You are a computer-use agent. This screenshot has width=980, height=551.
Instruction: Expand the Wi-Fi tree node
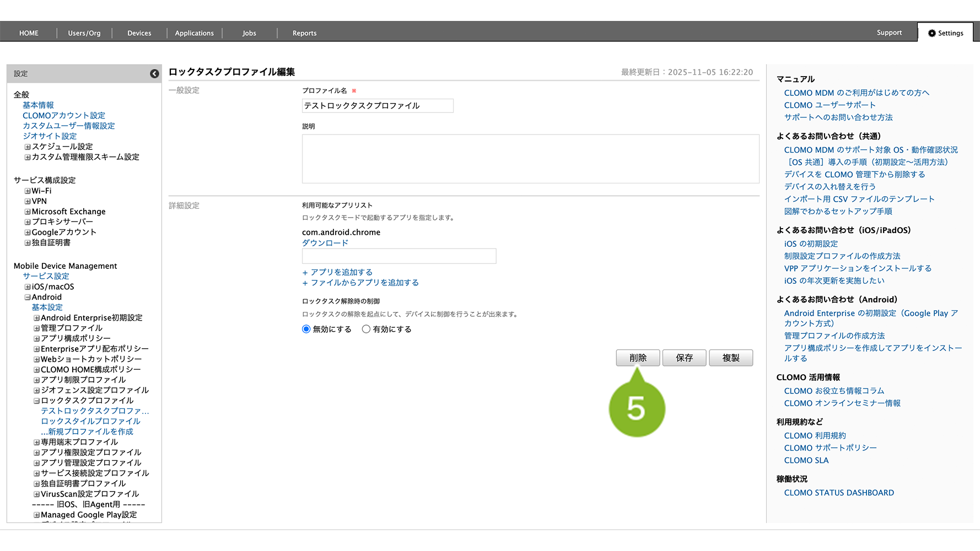[x=28, y=191]
